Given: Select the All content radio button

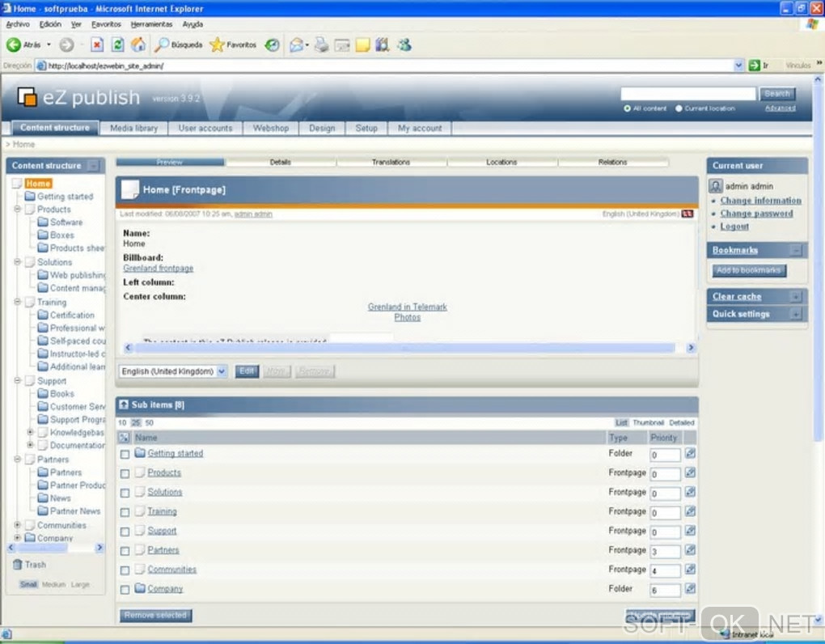Looking at the screenshot, I should 627,108.
